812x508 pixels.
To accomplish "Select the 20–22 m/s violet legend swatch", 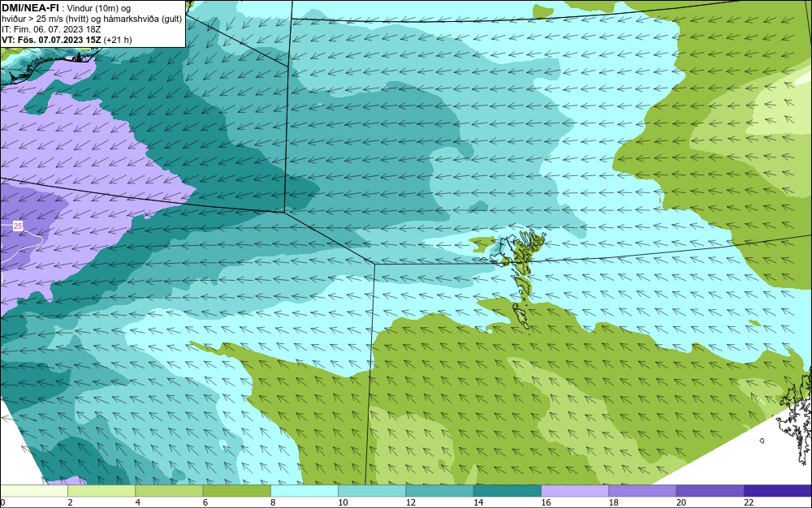I will coord(710,491).
